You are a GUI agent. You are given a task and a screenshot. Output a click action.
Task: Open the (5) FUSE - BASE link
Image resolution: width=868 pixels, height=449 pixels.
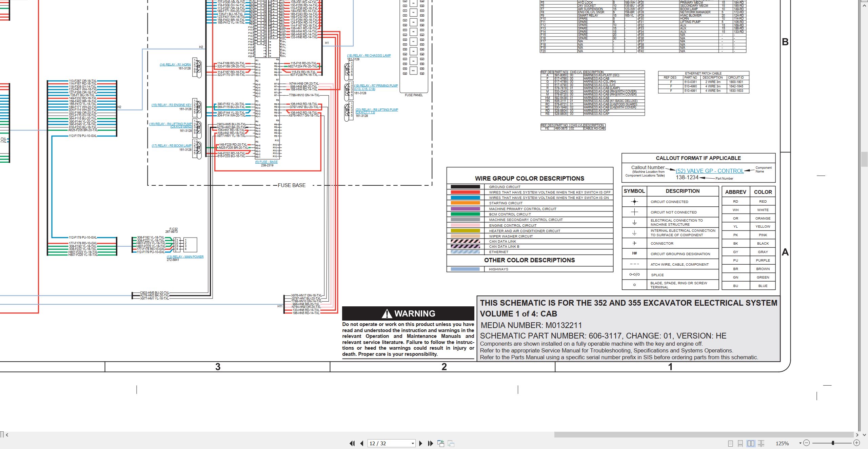[267, 162]
